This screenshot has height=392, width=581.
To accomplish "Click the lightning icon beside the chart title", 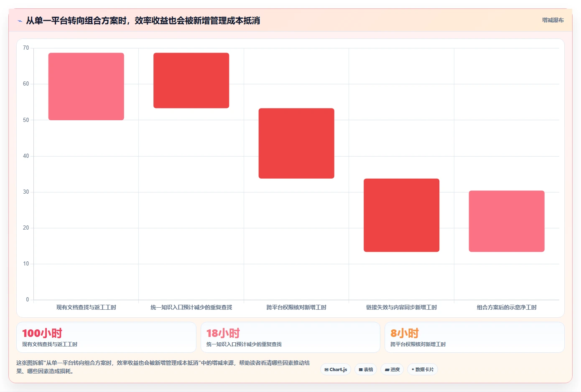I will coord(20,20).
